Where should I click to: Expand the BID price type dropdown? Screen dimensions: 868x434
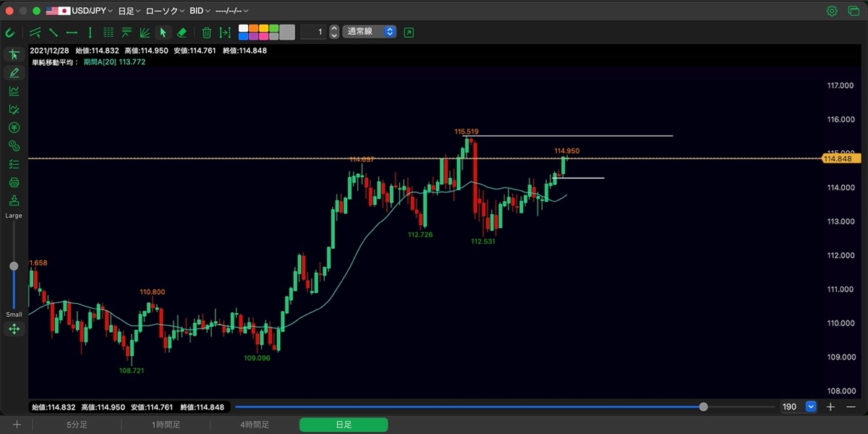point(200,11)
